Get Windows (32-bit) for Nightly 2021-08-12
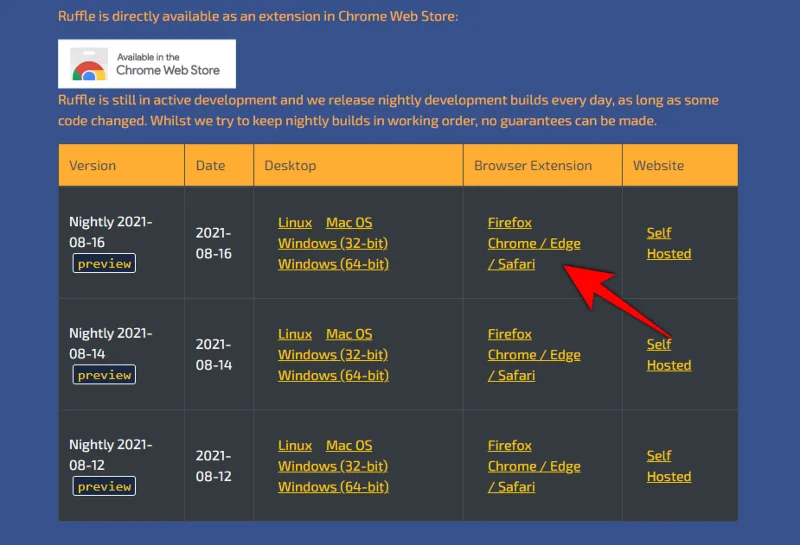This screenshot has width=800, height=545. point(333,466)
